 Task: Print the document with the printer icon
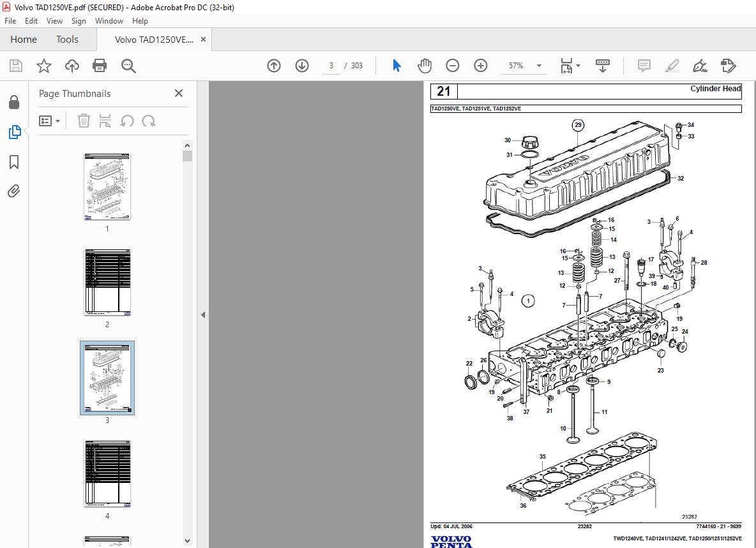(100, 66)
